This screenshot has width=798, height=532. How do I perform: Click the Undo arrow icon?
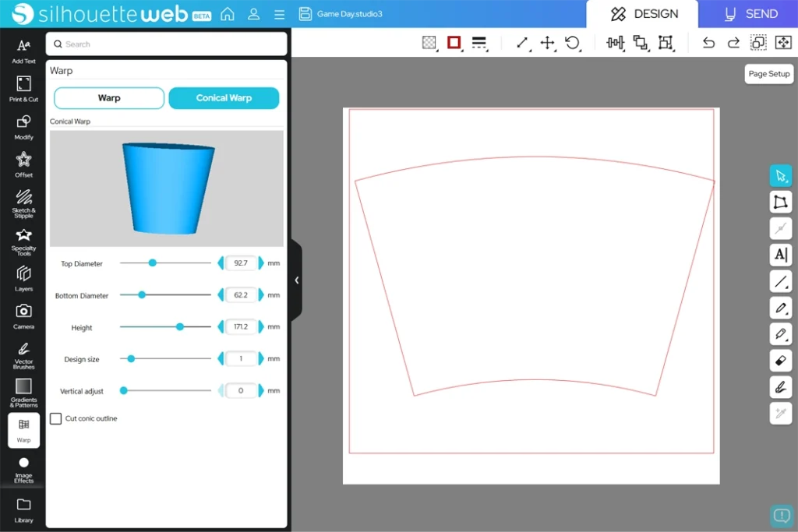(x=708, y=43)
